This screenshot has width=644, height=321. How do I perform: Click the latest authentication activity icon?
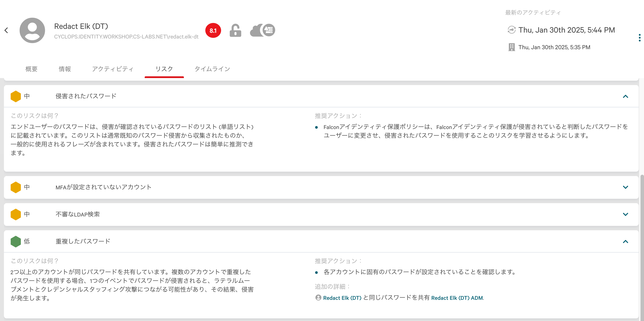coord(512,30)
